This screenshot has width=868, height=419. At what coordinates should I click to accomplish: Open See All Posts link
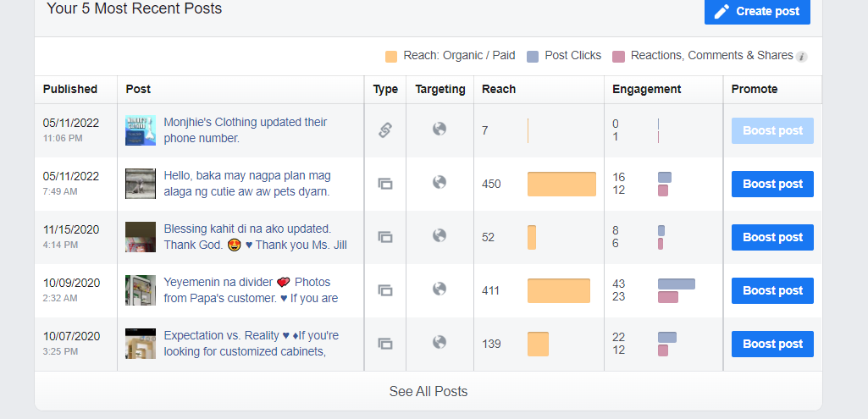[x=428, y=391]
